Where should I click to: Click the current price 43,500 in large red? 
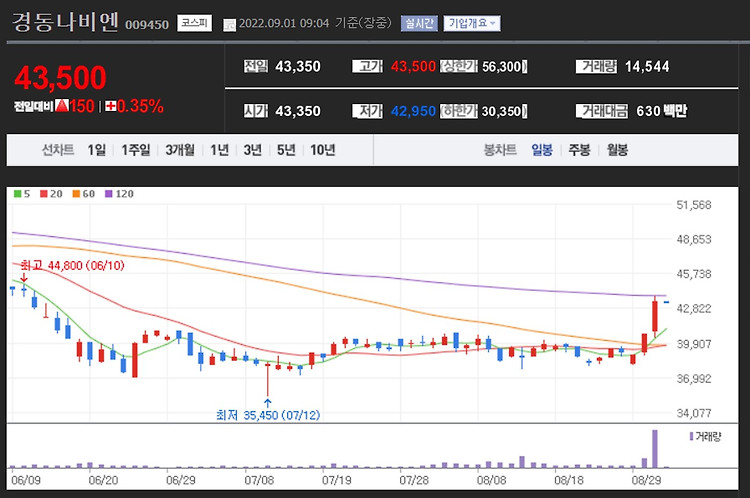(x=60, y=77)
